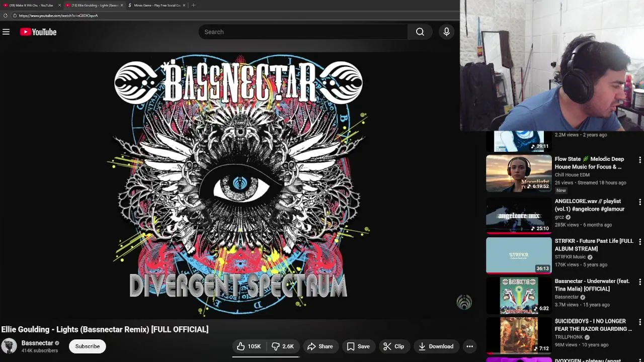644x362 pixels.
Task: Open the Bassnectar channel name link
Action: [37, 343]
